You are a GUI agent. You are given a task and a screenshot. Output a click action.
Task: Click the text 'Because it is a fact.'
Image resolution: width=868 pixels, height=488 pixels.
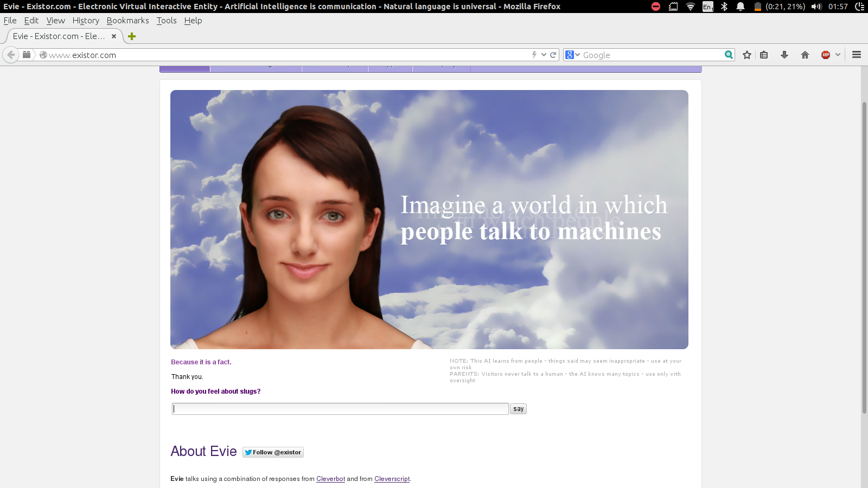coord(201,362)
